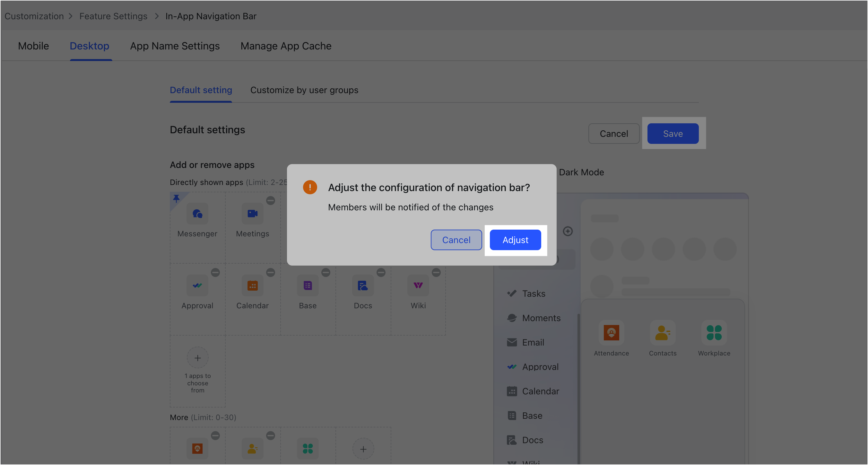Viewport: 868px width, 465px height.
Task: Click Workplace icon in the More section
Action: point(308,448)
